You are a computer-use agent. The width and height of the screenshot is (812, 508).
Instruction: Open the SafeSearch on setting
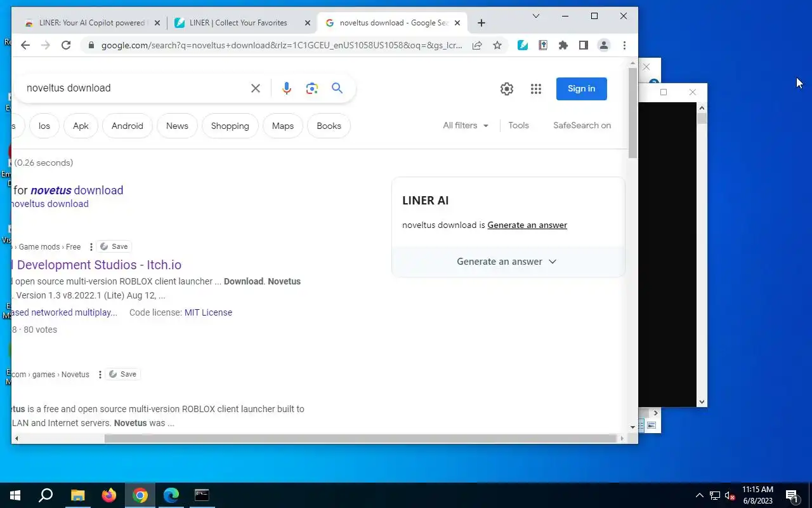coord(582,126)
